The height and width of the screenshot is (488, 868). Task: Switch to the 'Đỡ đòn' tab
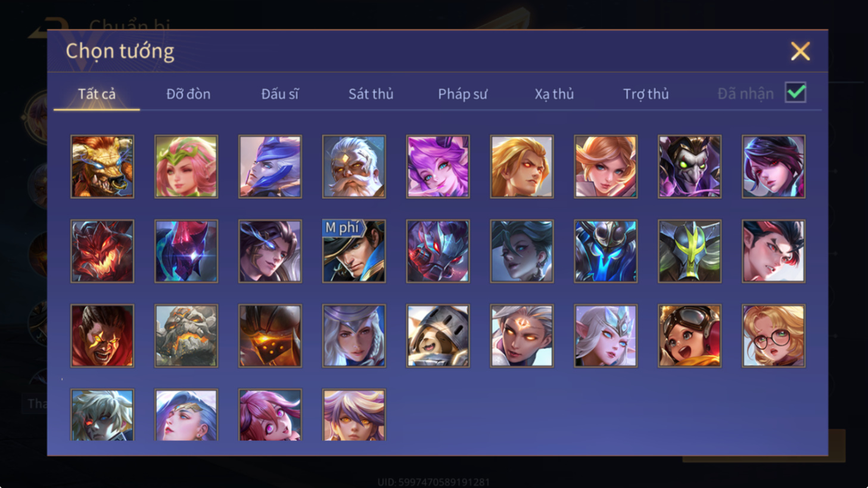[188, 94]
